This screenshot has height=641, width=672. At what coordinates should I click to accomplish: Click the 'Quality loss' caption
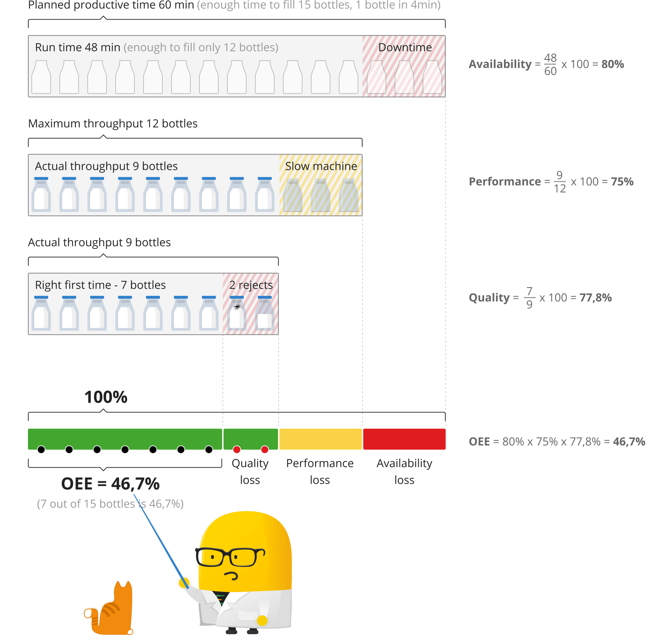point(250,471)
